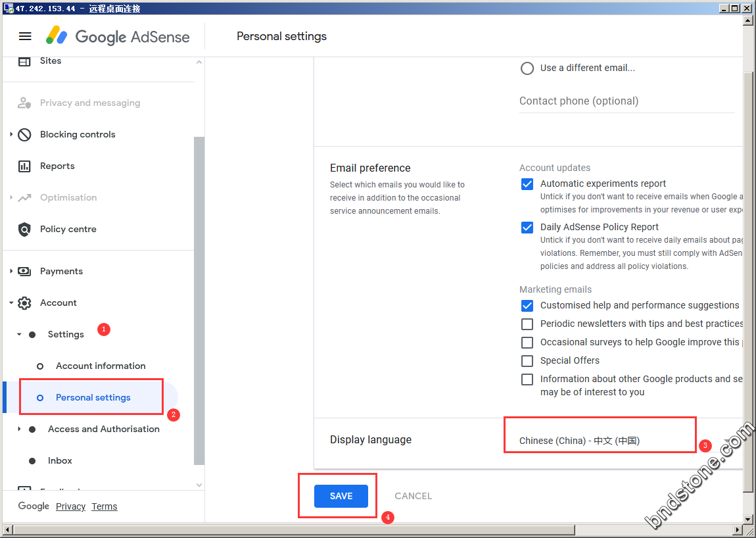Click the Blocking controls label
Image resolution: width=756 pixels, height=538 pixels.
click(x=78, y=135)
